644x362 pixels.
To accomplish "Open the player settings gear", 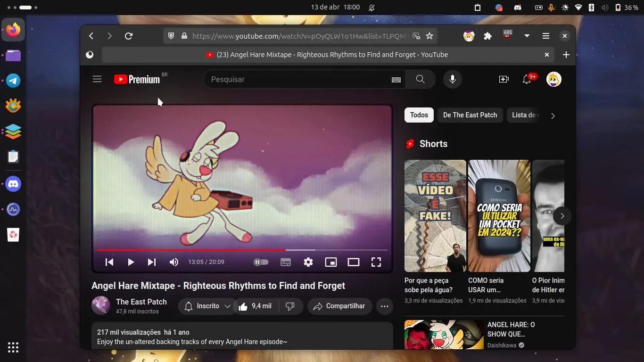I will tap(308, 262).
